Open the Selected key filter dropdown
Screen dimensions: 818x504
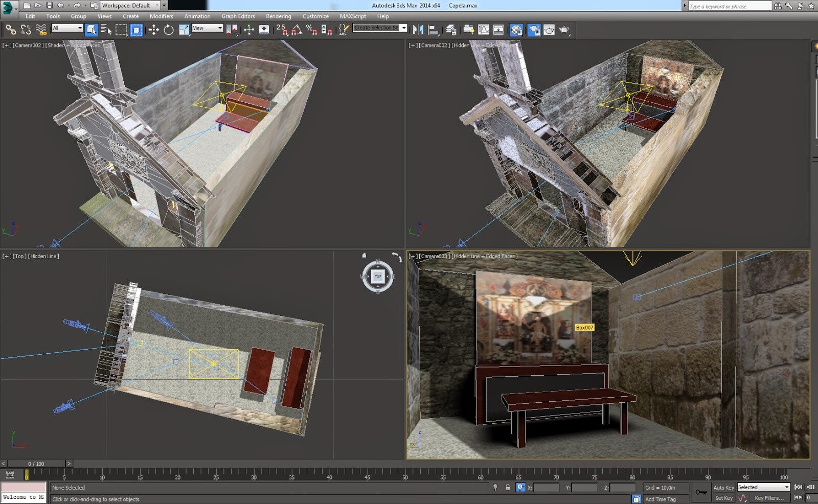[763, 488]
